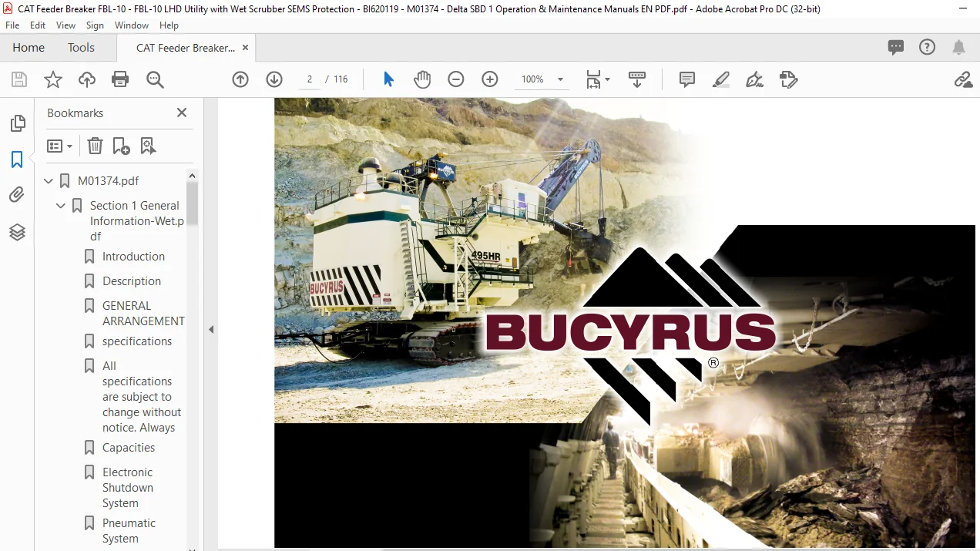Open the Attachments paperclip panel
This screenshot has width=980, height=551.
tap(17, 195)
